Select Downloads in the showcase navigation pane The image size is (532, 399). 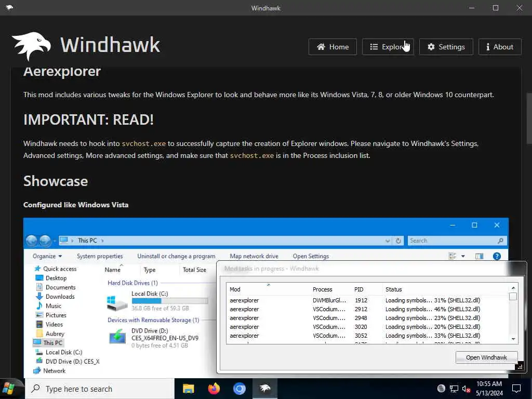pyautogui.click(x=55, y=297)
